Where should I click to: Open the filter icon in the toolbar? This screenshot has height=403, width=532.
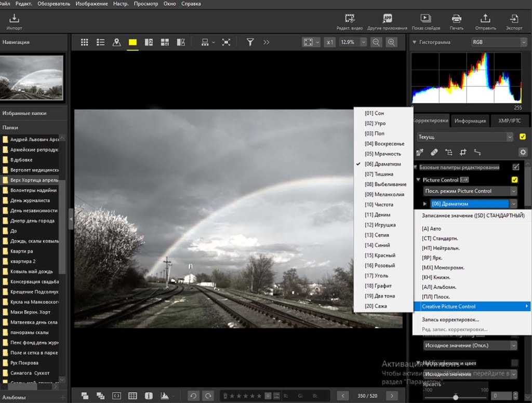(250, 42)
